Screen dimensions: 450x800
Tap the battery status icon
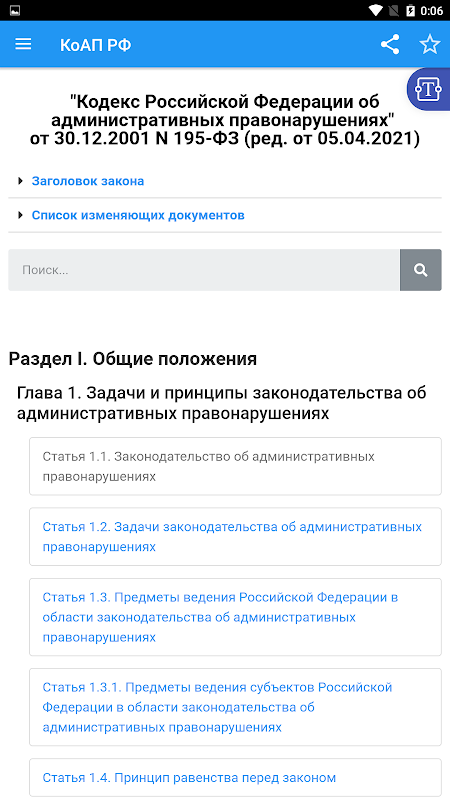(410, 10)
